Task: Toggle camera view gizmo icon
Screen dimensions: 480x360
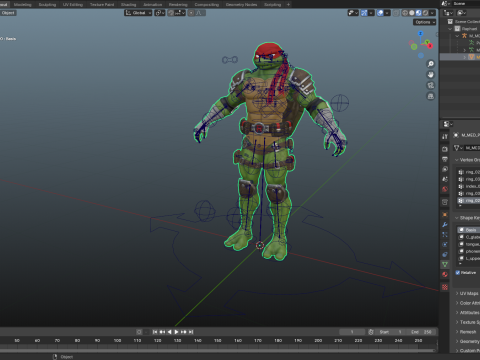Action: (x=431, y=86)
